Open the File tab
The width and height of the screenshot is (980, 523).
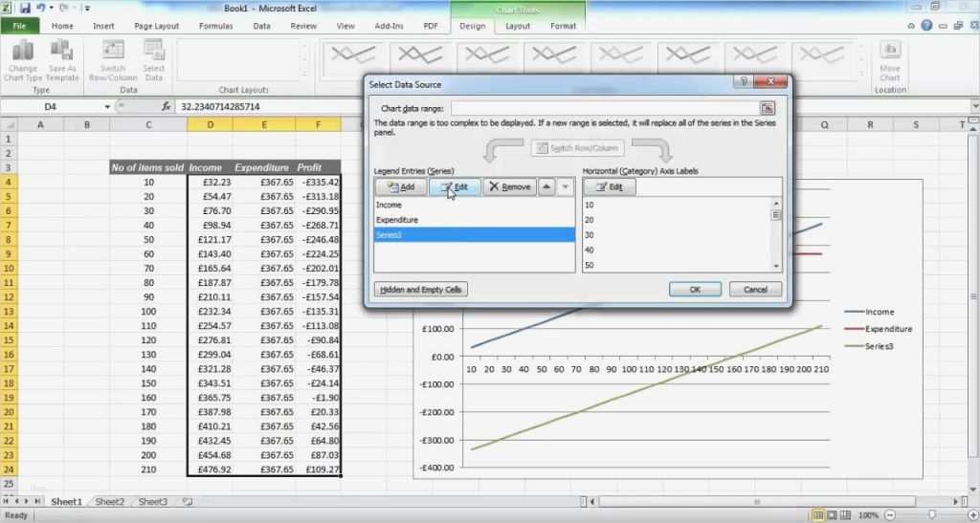(x=19, y=26)
